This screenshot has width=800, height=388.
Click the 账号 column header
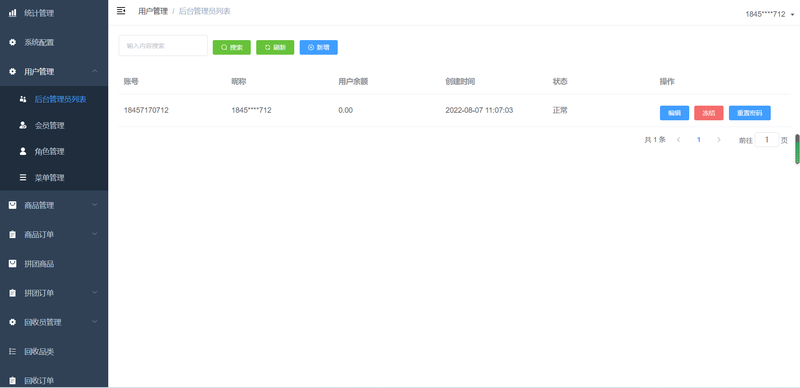pyautogui.click(x=131, y=82)
